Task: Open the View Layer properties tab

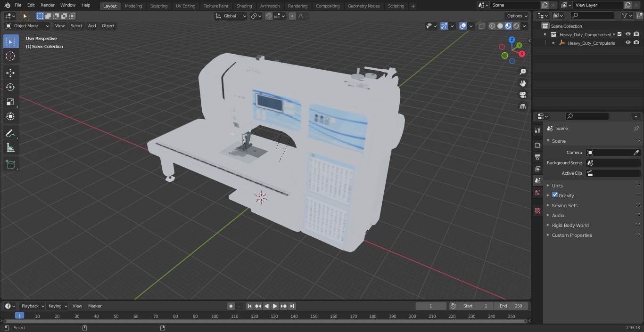Action: pos(537,169)
